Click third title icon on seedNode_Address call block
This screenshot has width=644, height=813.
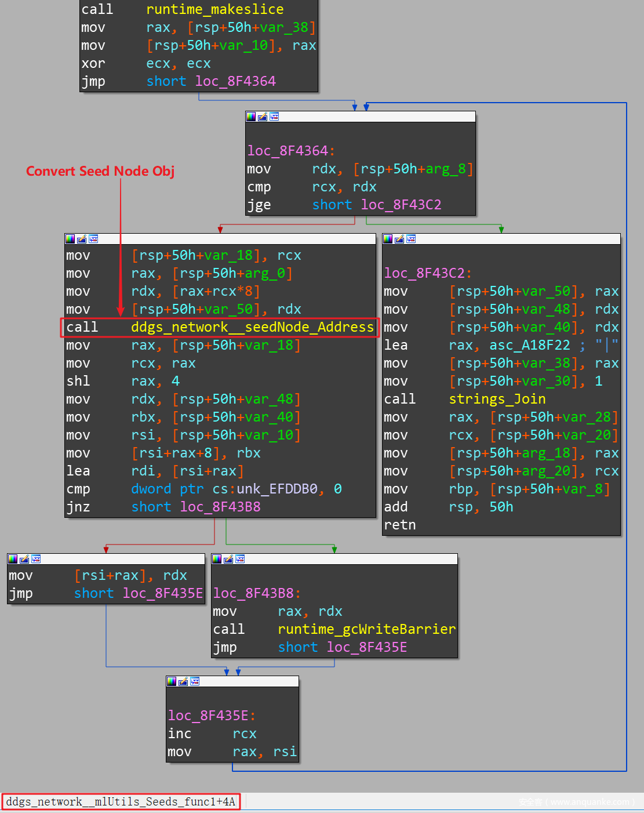93,239
